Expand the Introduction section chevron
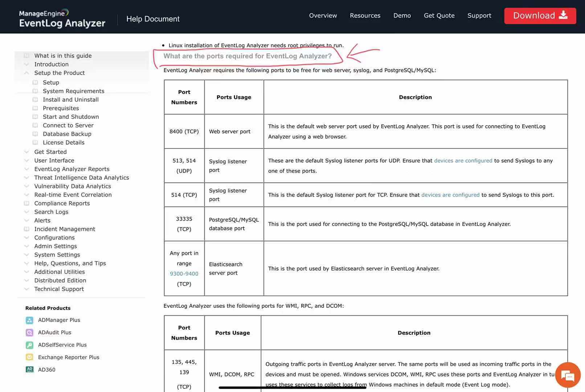 [x=26, y=64]
